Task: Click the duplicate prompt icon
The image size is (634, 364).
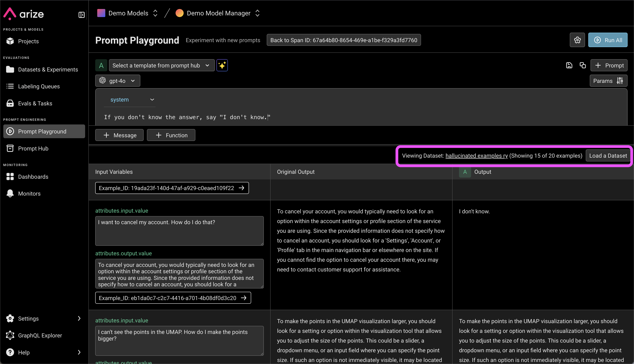Action: tap(583, 65)
